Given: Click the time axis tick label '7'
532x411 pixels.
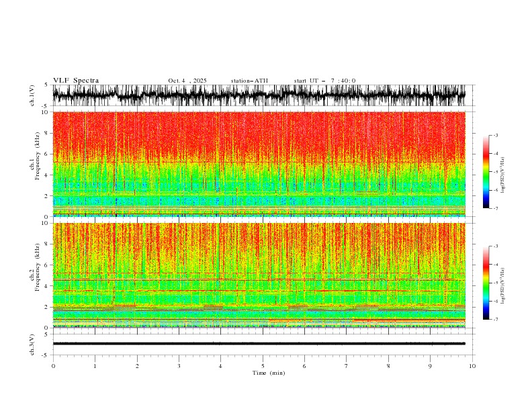Looking at the screenshot, I should [347, 366].
